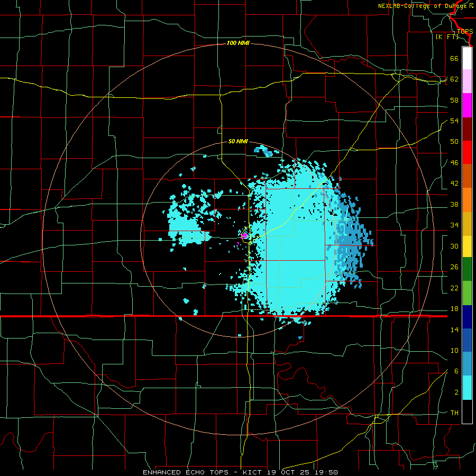This screenshot has width=476, height=476.
Task: Click the 50 NMI range ring label
Action: pos(239,141)
